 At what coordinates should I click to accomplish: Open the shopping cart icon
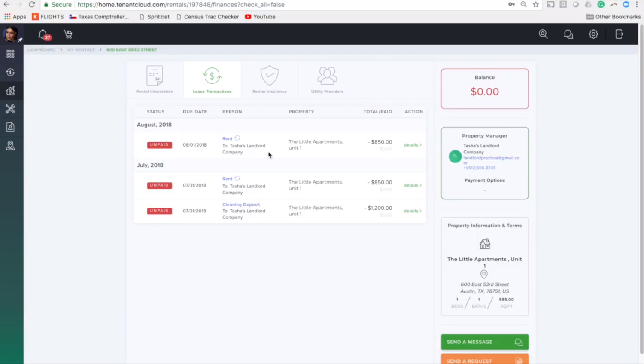click(68, 34)
